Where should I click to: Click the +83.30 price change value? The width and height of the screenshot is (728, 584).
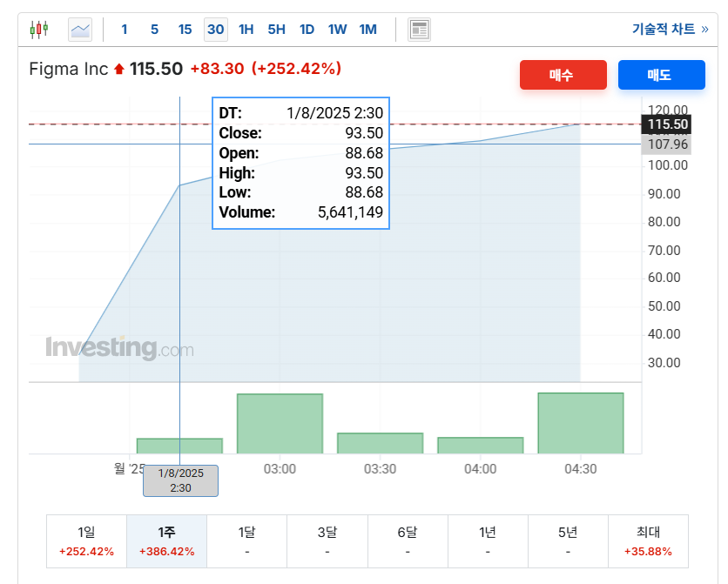coord(217,69)
